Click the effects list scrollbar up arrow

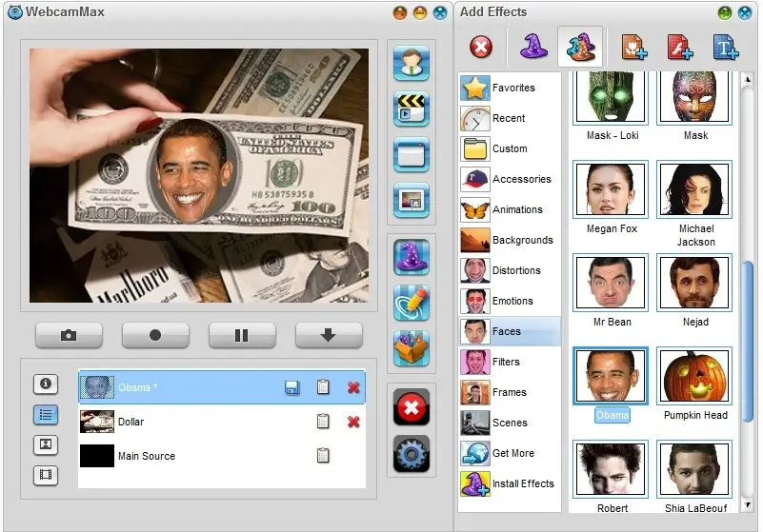click(x=748, y=79)
